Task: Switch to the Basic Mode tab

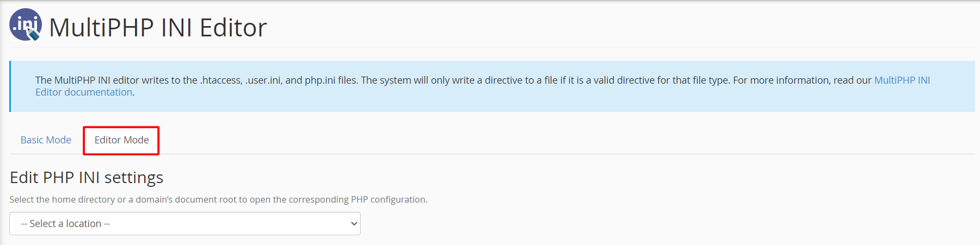Action: pos(46,140)
